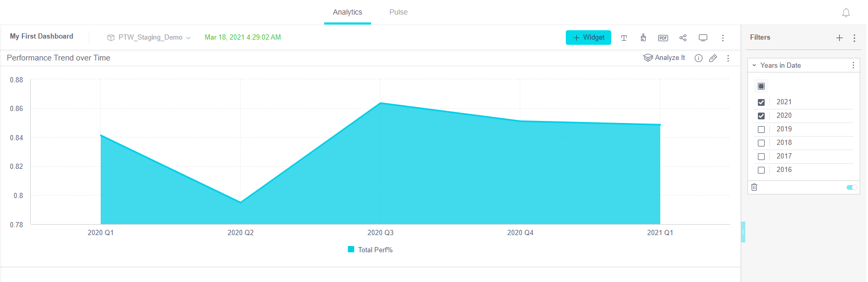Uncheck the 2021 year checkbox
The height and width of the screenshot is (282, 868).
click(x=761, y=102)
